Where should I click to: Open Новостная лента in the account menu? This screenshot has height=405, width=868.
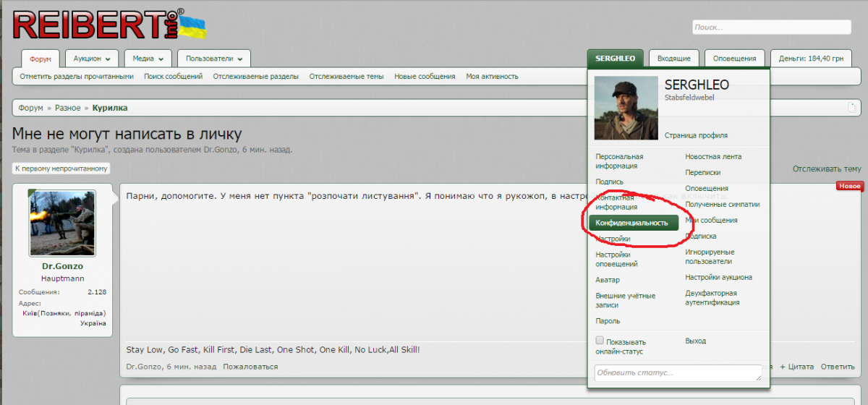pos(713,156)
